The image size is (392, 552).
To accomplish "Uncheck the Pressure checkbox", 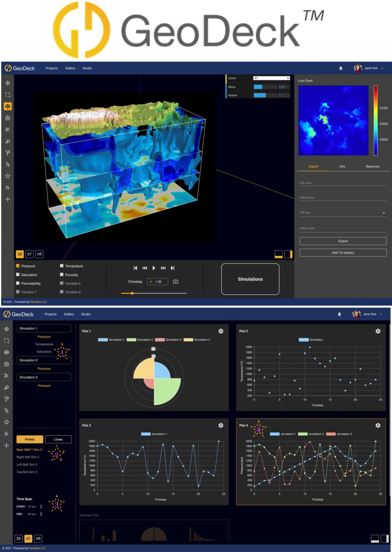I will [18, 266].
